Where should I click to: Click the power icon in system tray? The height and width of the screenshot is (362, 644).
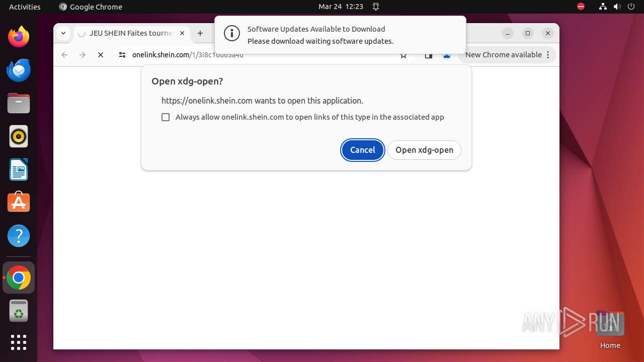(x=631, y=7)
